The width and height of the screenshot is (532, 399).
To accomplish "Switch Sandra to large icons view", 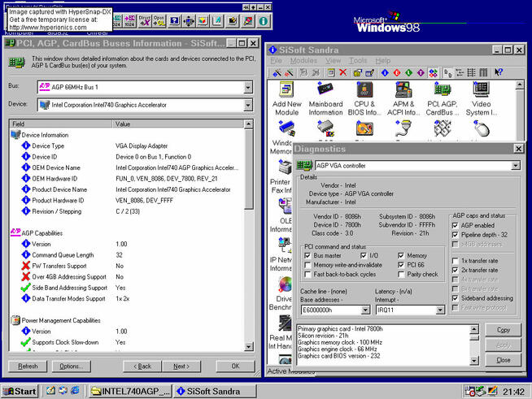I will (448, 72).
